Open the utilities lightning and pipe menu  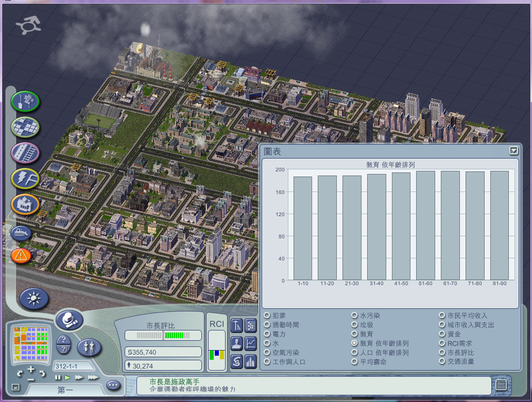tap(25, 179)
